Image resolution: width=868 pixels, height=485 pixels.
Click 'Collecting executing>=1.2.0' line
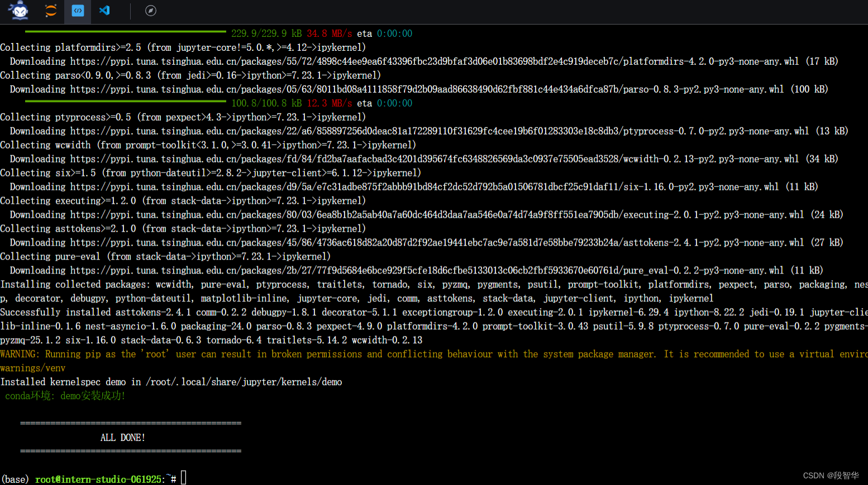pos(183,201)
